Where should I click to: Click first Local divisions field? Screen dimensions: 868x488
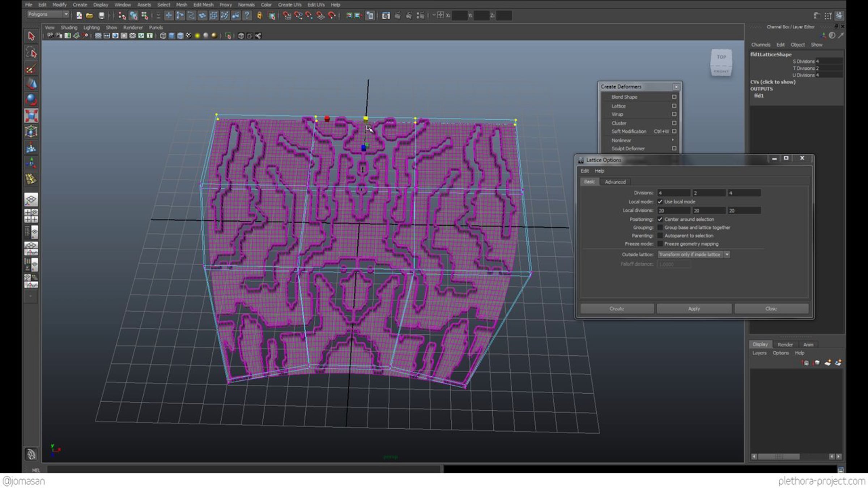673,211
